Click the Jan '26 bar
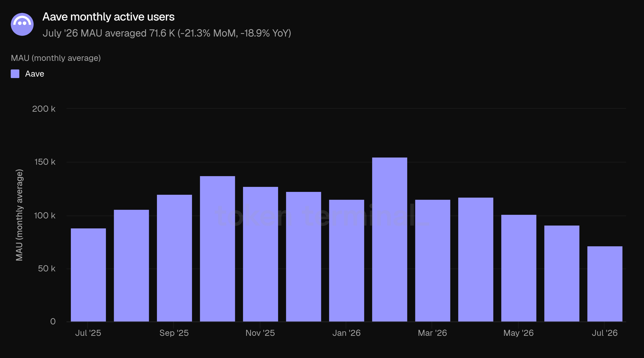The image size is (644, 358). [x=347, y=261]
